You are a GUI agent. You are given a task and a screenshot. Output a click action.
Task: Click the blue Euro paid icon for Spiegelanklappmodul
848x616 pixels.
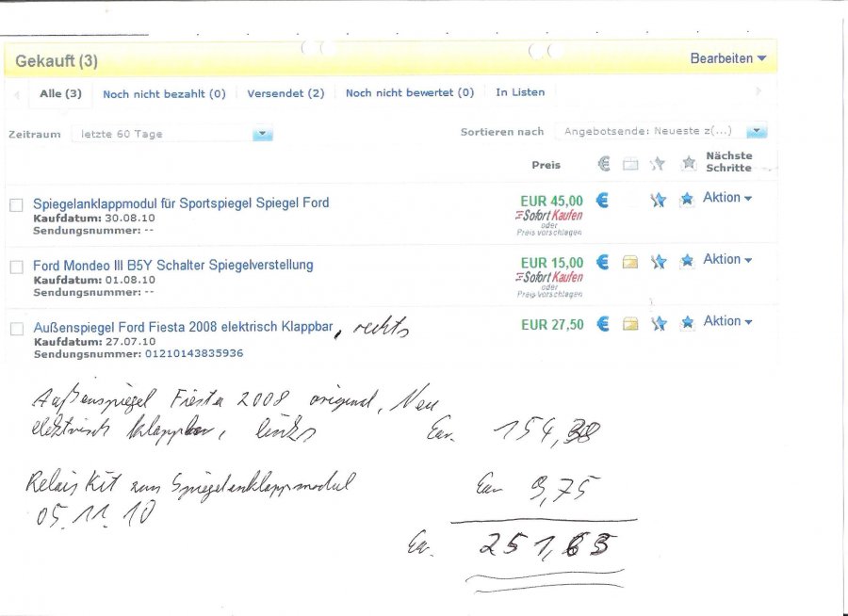603,200
